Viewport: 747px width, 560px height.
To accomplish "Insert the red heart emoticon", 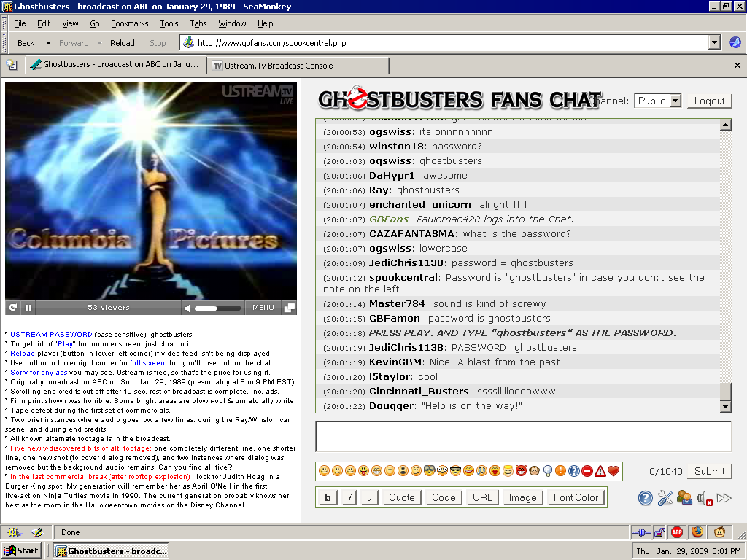I will tap(614, 471).
